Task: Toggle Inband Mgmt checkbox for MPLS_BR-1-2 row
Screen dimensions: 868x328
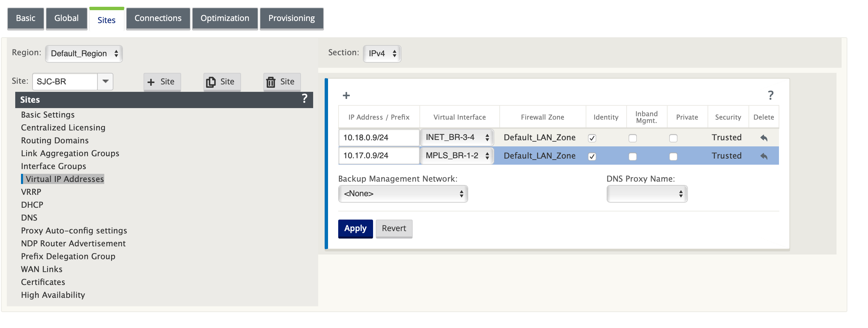Action: (633, 156)
